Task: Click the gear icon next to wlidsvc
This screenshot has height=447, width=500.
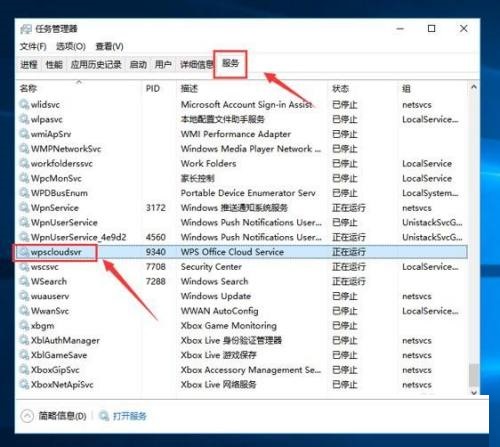Action: click(24, 104)
